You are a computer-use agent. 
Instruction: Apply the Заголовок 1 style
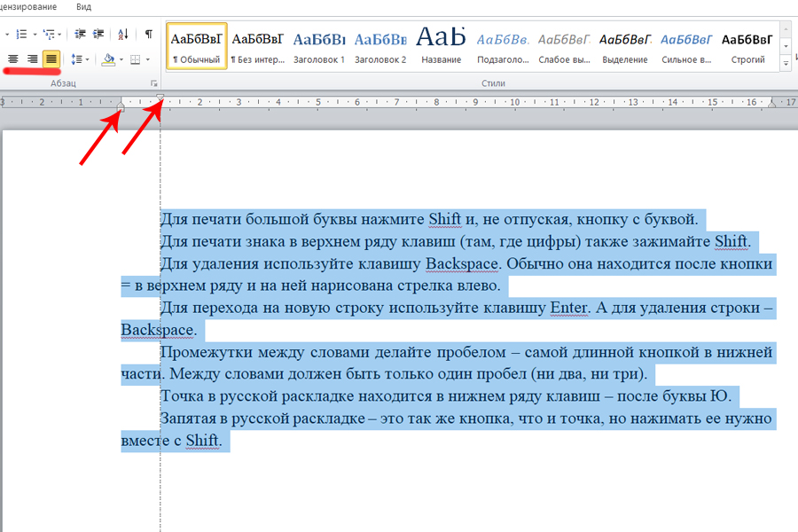[318, 47]
